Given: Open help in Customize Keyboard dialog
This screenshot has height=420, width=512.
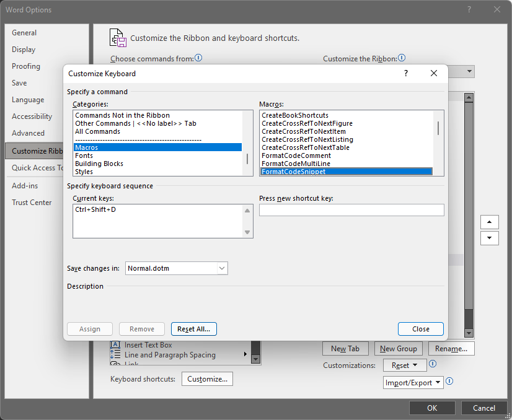Looking at the screenshot, I should pos(406,73).
